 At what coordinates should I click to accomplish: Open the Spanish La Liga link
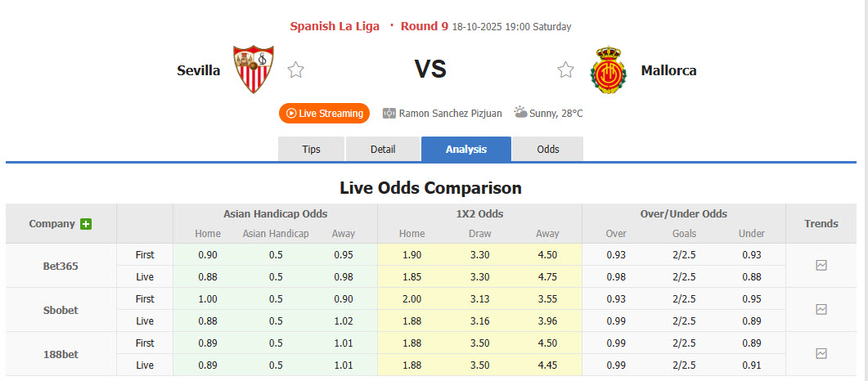[x=335, y=26]
